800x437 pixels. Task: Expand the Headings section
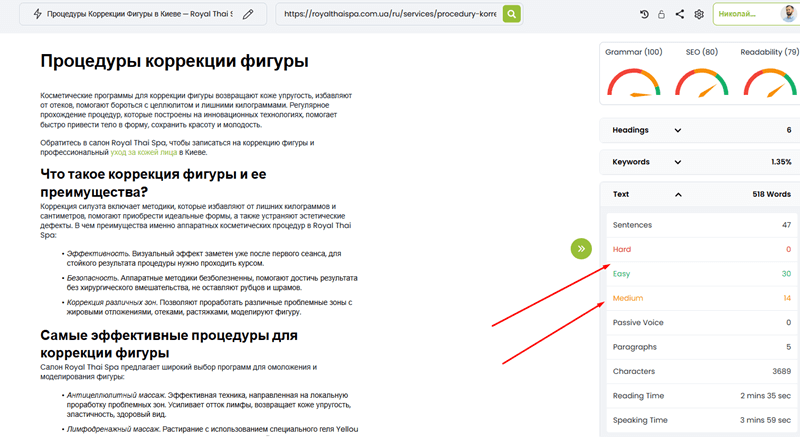[698, 130]
